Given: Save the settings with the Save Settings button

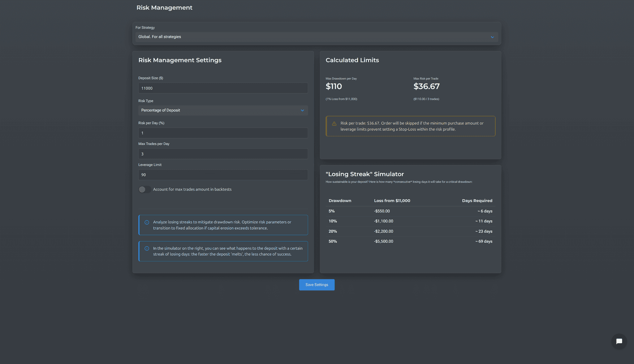Looking at the screenshot, I should tap(317, 285).
